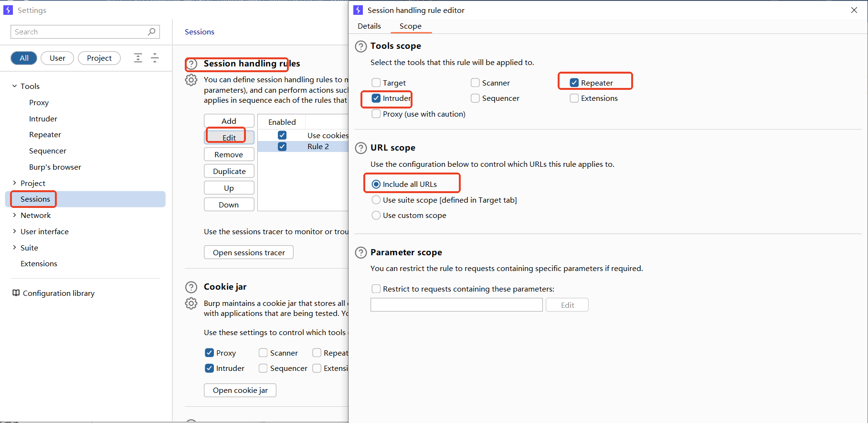Move rule Down in the list
This screenshot has width=868, height=423.
pos(229,205)
